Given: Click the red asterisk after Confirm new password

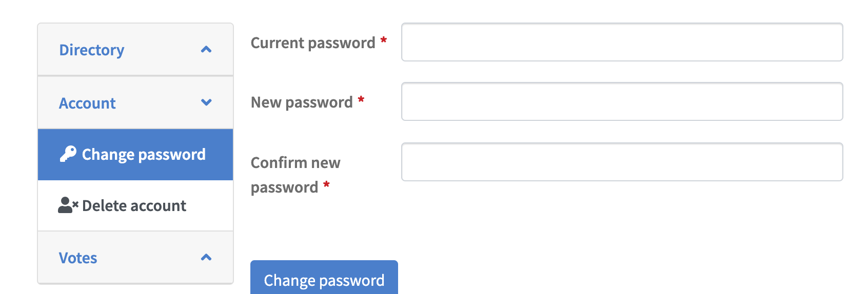Looking at the screenshot, I should (x=326, y=185).
